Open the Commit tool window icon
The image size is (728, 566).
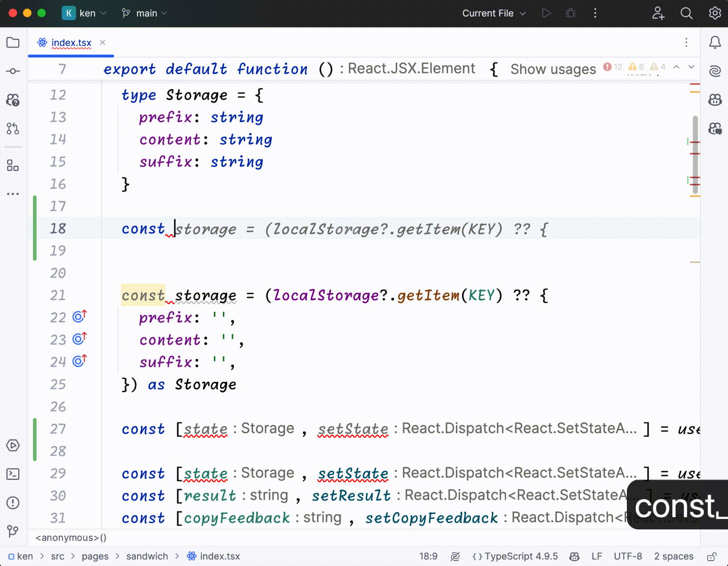point(13,71)
